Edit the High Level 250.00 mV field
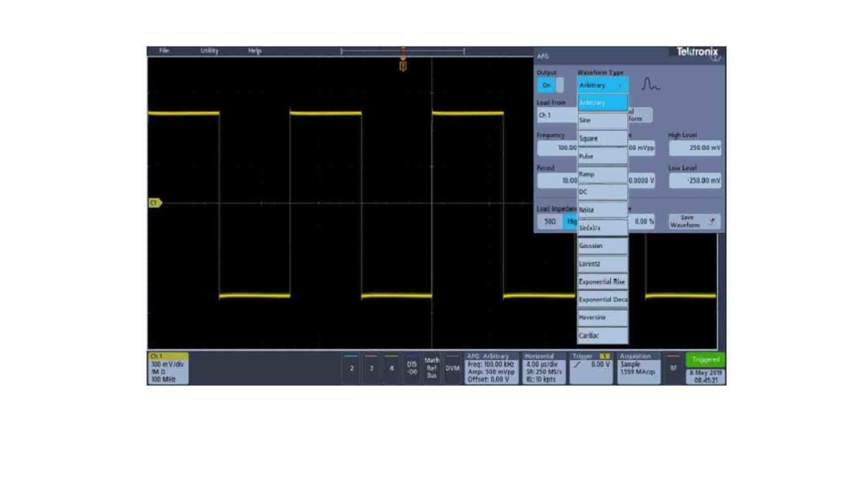 pyautogui.click(x=695, y=148)
